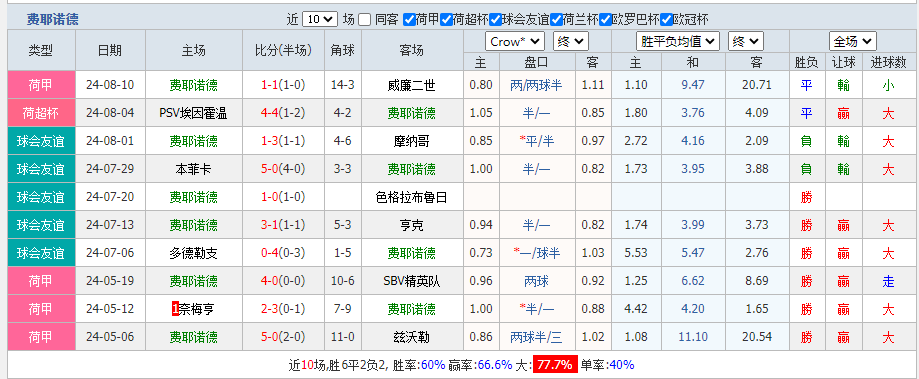Open the Crow* bookmaker dropdown
The image size is (919, 379).
pyautogui.click(x=515, y=42)
